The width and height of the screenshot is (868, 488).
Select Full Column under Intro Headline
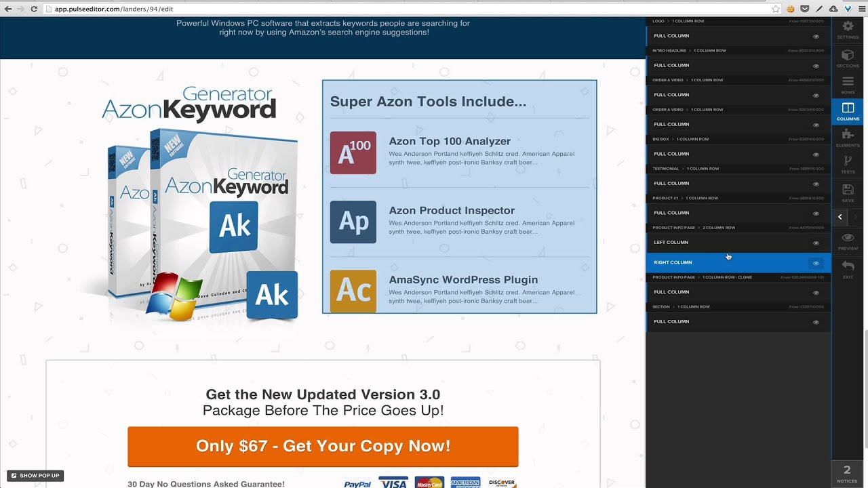click(738, 65)
